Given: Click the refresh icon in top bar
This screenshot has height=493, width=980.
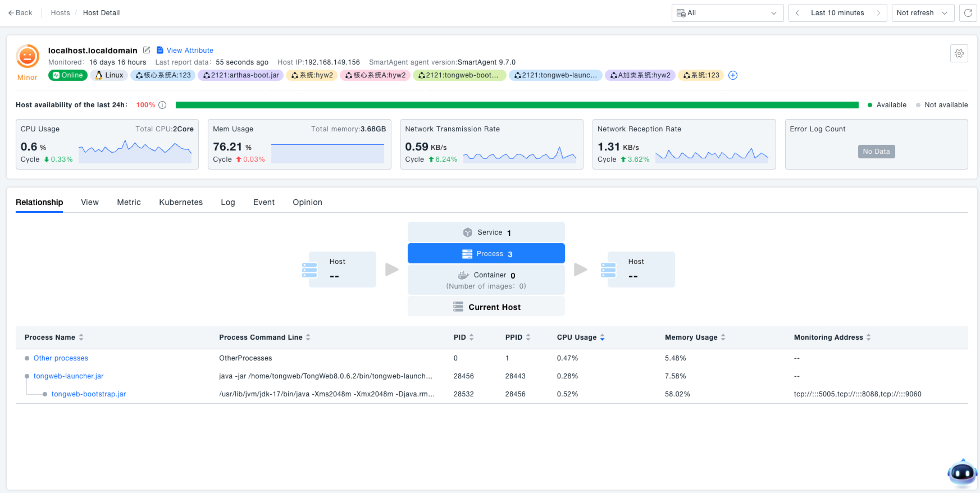Looking at the screenshot, I should pyautogui.click(x=968, y=13).
